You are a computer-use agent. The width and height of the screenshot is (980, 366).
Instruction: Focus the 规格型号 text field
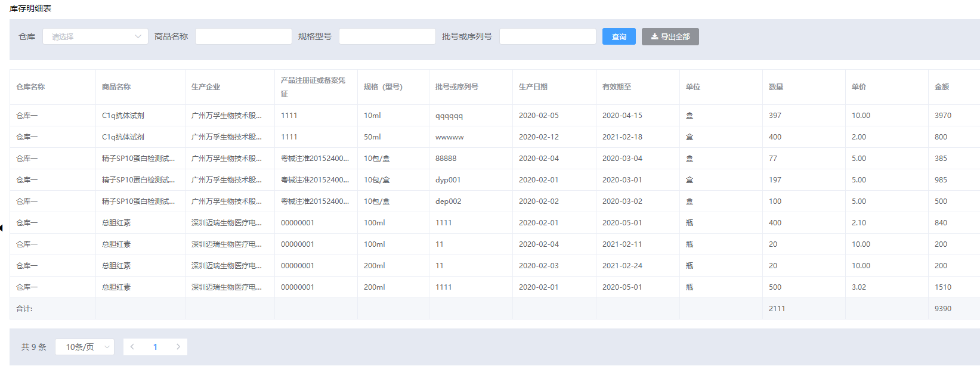[x=387, y=36]
